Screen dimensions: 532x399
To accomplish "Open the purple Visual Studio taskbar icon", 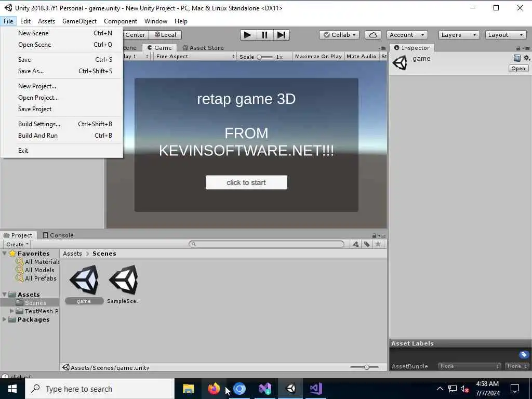I will (316, 389).
